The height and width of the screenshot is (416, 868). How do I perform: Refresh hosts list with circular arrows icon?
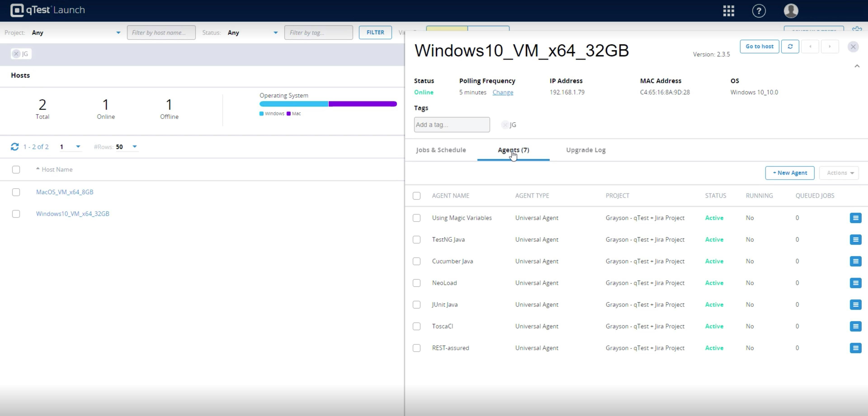[14, 147]
